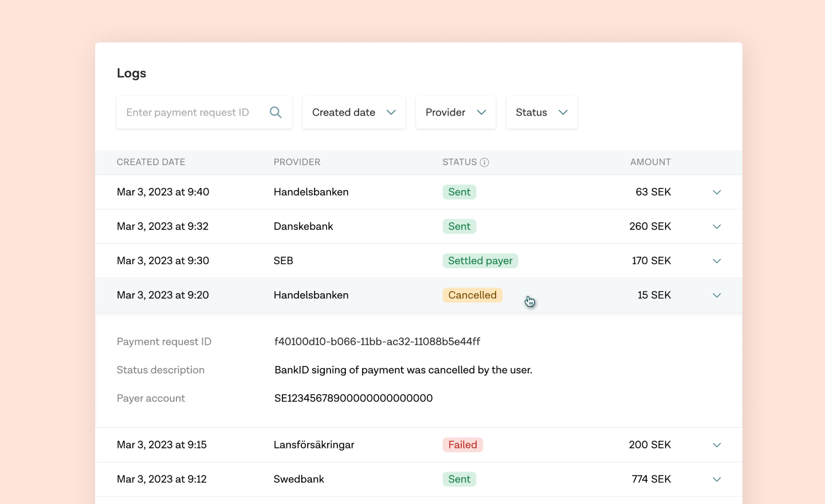This screenshot has width=825, height=504.
Task: Click the search magnifier icon
Action: tap(276, 112)
